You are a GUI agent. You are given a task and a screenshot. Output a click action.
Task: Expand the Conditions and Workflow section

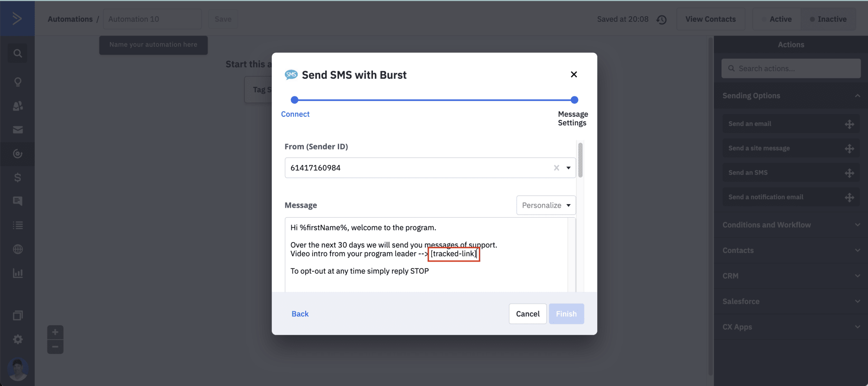point(791,225)
